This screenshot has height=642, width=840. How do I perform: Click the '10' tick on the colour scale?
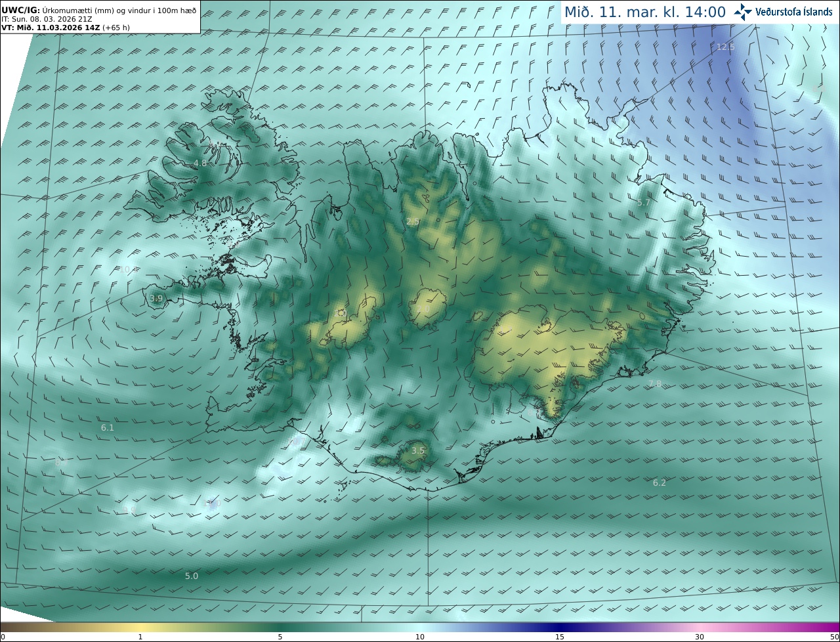tap(420, 637)
